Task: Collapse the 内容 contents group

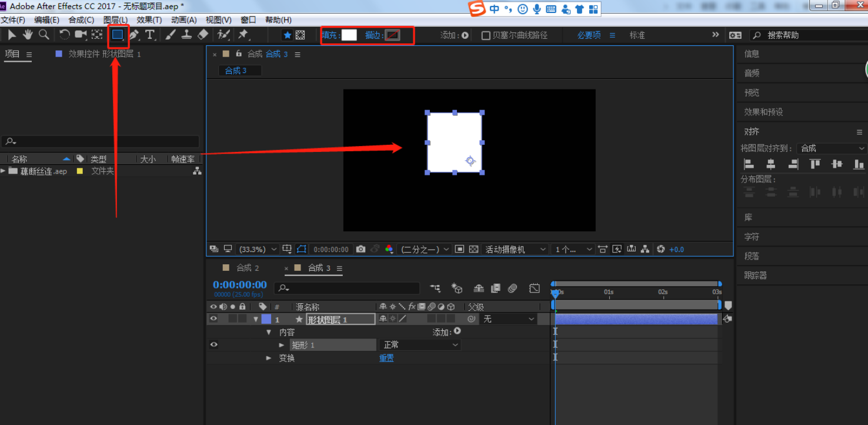Action: pos(269,333)
